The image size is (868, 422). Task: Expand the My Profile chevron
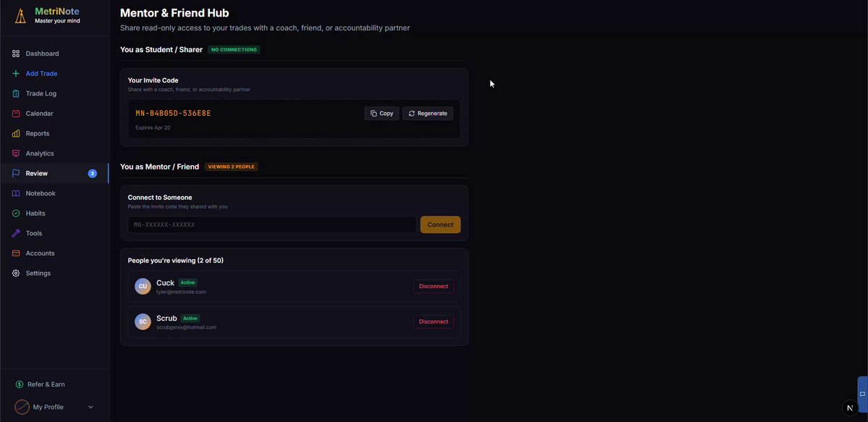coord(90,407)
